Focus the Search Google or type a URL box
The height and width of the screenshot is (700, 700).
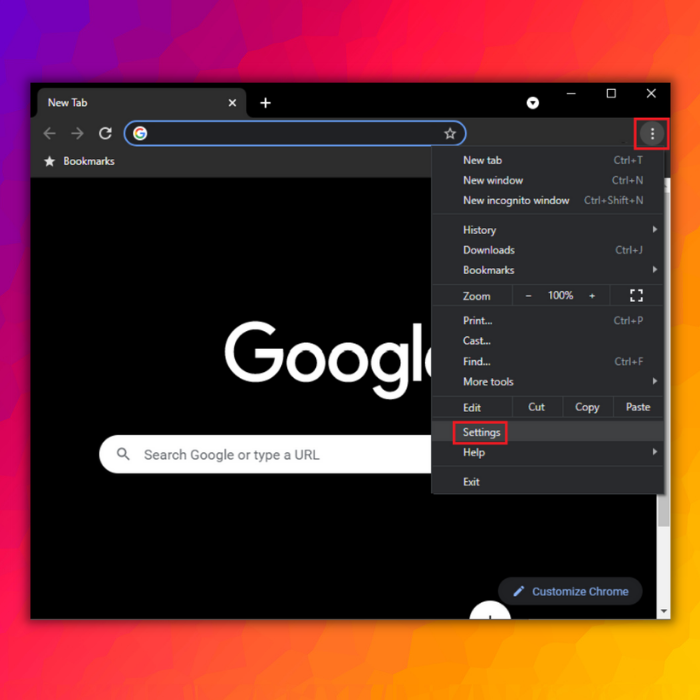(265, 454)
